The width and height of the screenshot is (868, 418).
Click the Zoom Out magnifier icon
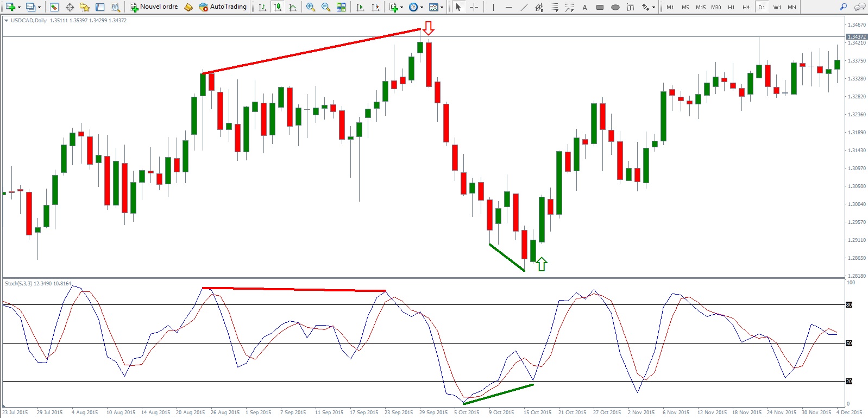[325, 7]
